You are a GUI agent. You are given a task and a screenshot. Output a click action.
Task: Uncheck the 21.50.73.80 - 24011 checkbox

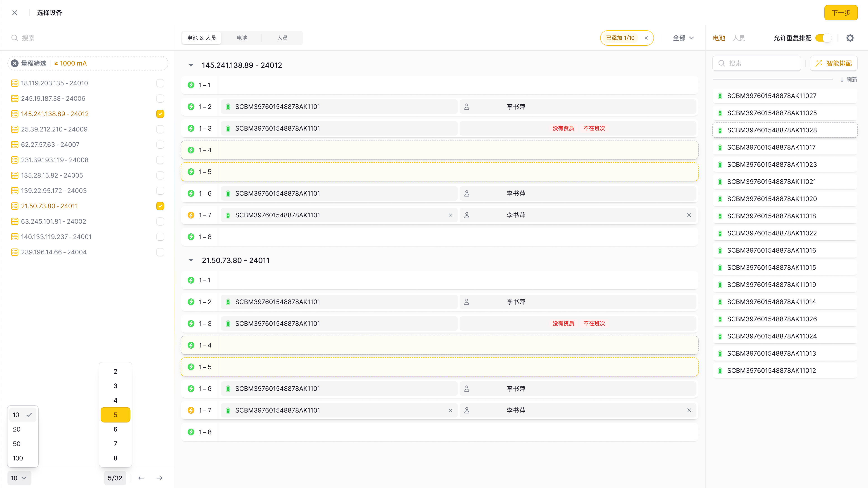click(160, 206)
